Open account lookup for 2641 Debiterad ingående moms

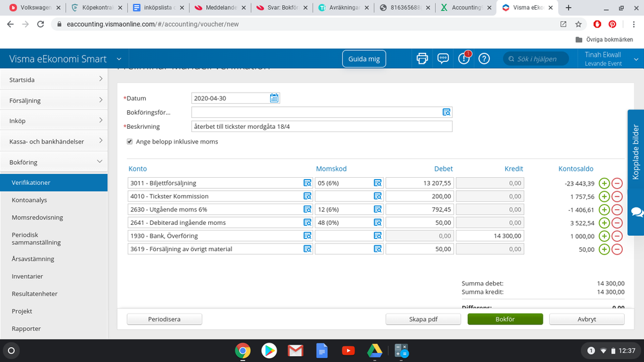tap(307, 222)
